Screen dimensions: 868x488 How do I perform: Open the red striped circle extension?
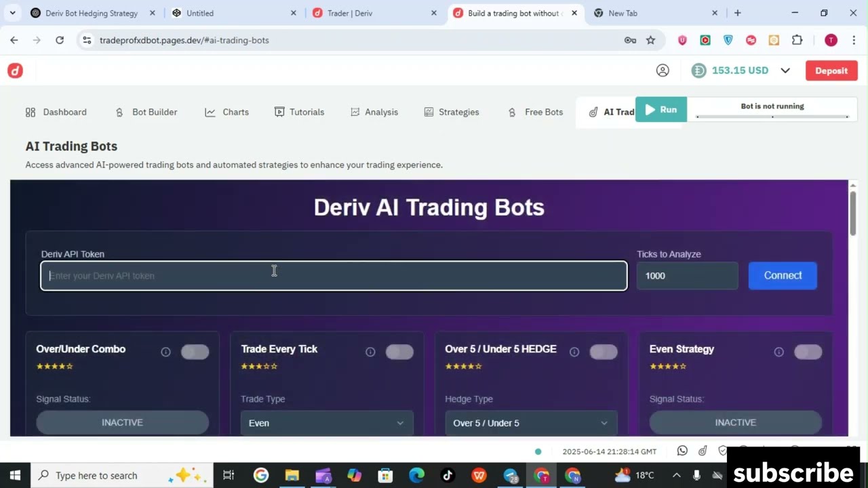pyautogui.click(x=751, y=40)
